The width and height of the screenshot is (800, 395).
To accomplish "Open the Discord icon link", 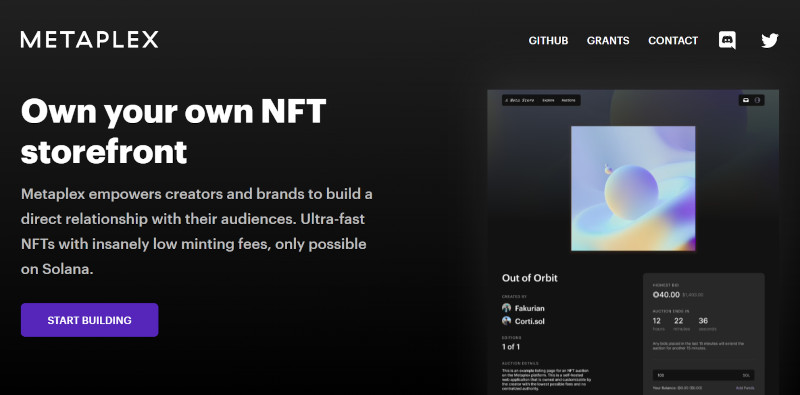I will [x=727, y=40].
